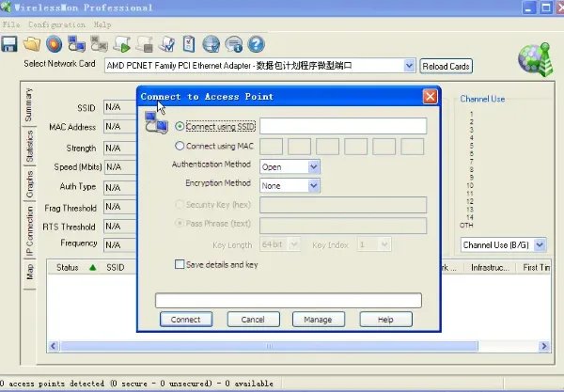Switch to the IP Connection side tab

click(29, 232)
